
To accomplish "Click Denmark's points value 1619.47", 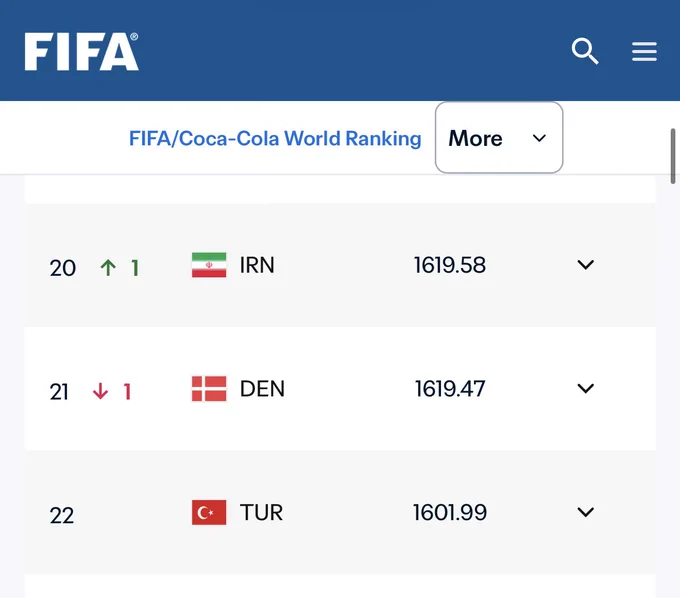I will pyautogui.click(x=450, y=389).
